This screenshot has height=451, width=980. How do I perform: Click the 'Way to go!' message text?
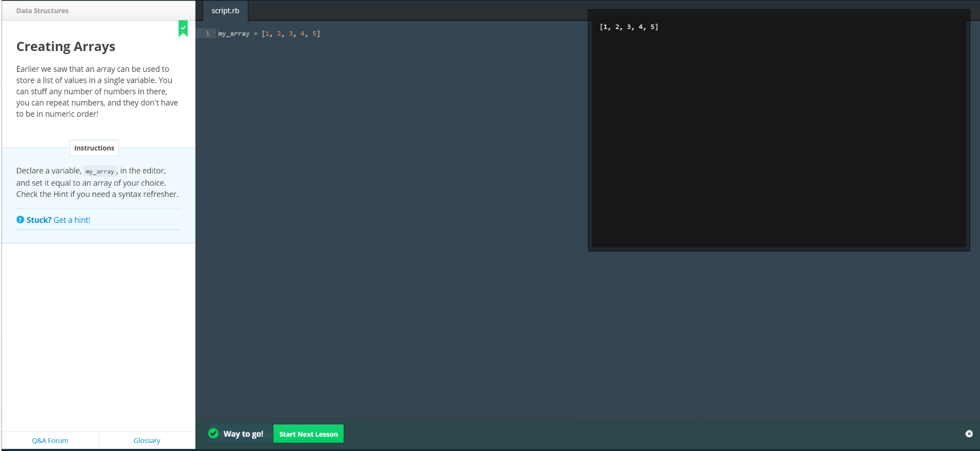coord(243,434)
